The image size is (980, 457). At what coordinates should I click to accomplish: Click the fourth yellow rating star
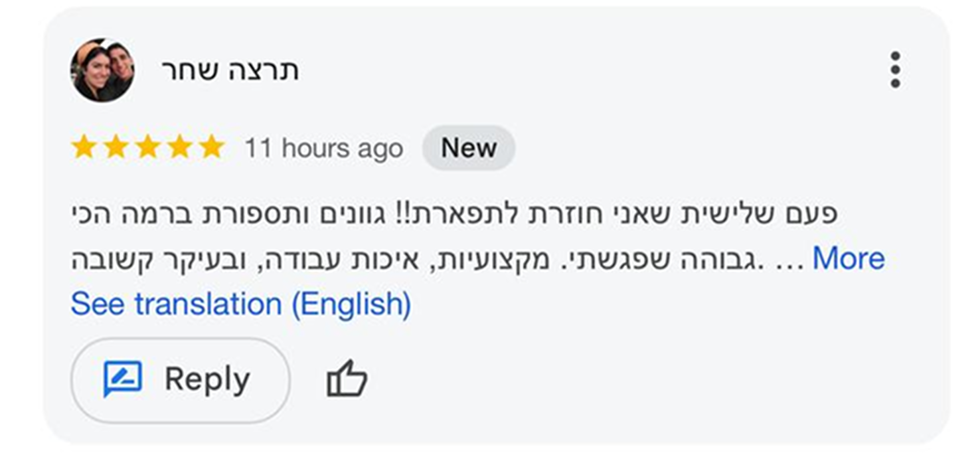tap(180, 147)
